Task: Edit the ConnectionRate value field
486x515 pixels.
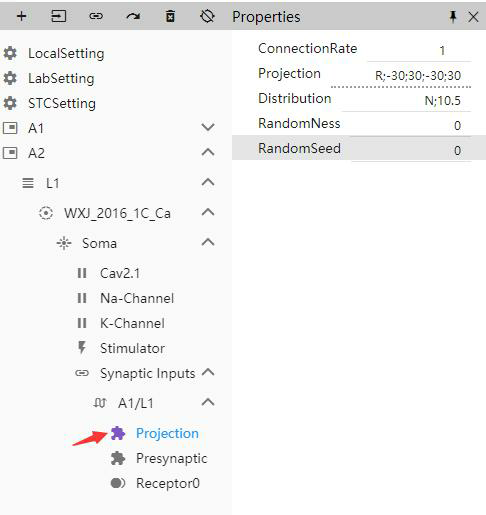Action: click(x=419, y=51)
